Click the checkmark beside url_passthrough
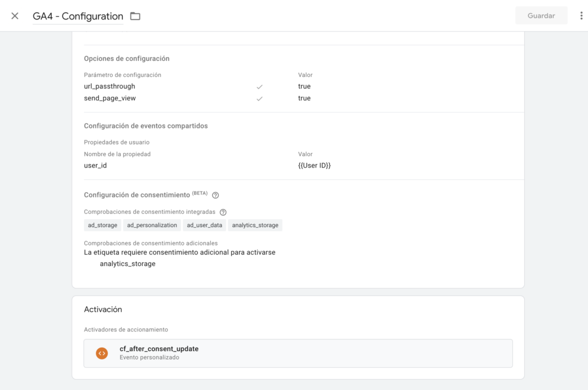 pyautogui.click(x=260, y=87)
